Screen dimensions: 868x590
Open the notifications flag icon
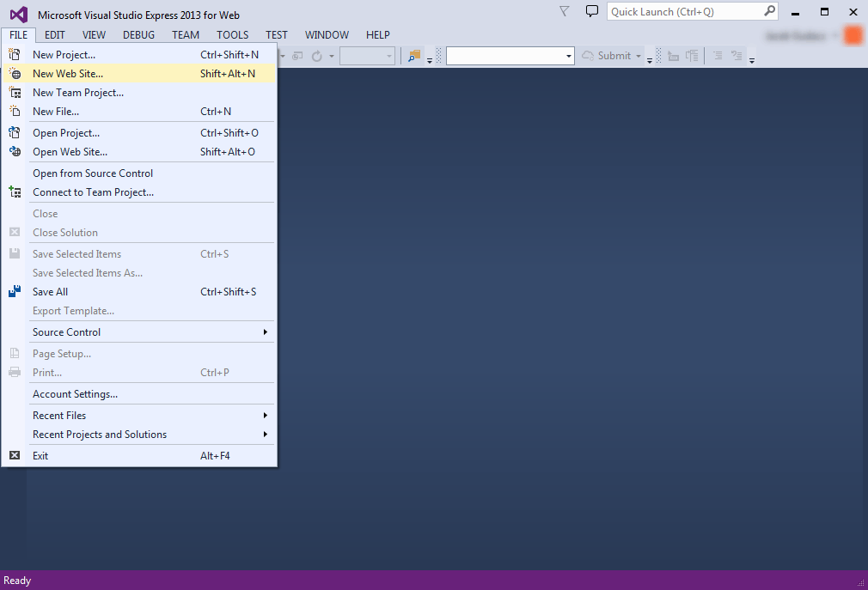tap(564, 12)
